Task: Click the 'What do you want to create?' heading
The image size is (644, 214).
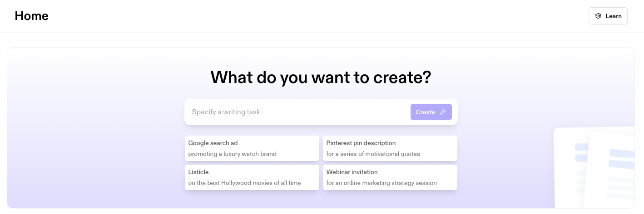Action: pyautogui.click(x=321, y=78)
